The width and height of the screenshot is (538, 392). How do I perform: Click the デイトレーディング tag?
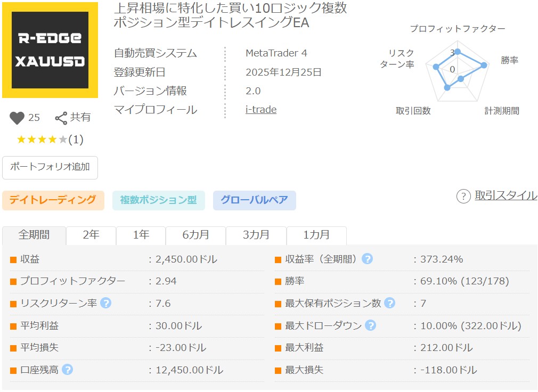click(x=53, y=200)
